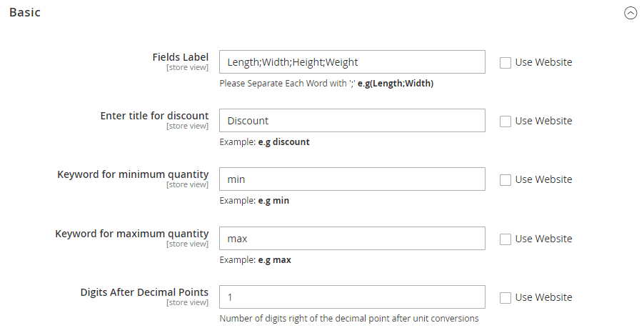Click the 'Use Website' text beside Digits After Decimal Points
The width and height of the screenshot is (644, 333).
point(543,297)
